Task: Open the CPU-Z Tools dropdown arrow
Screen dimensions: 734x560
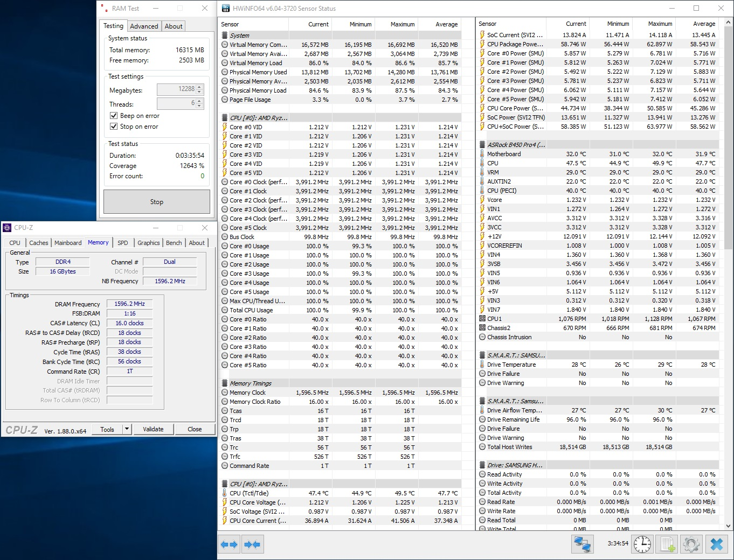Action: 127,429
